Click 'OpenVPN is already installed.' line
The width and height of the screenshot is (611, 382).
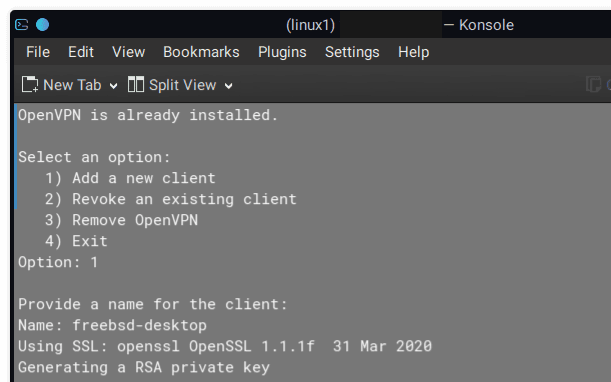pyautogui.click(x=148, y=115)
